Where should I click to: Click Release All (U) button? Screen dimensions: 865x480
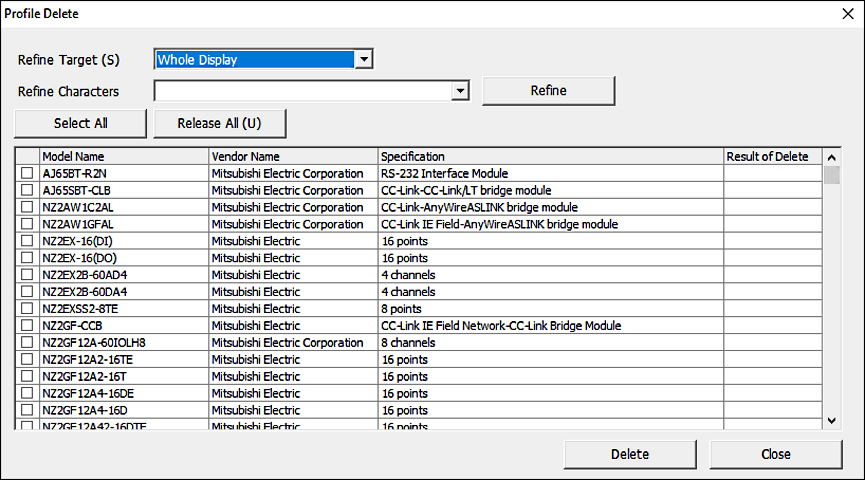tap(220, 123)
